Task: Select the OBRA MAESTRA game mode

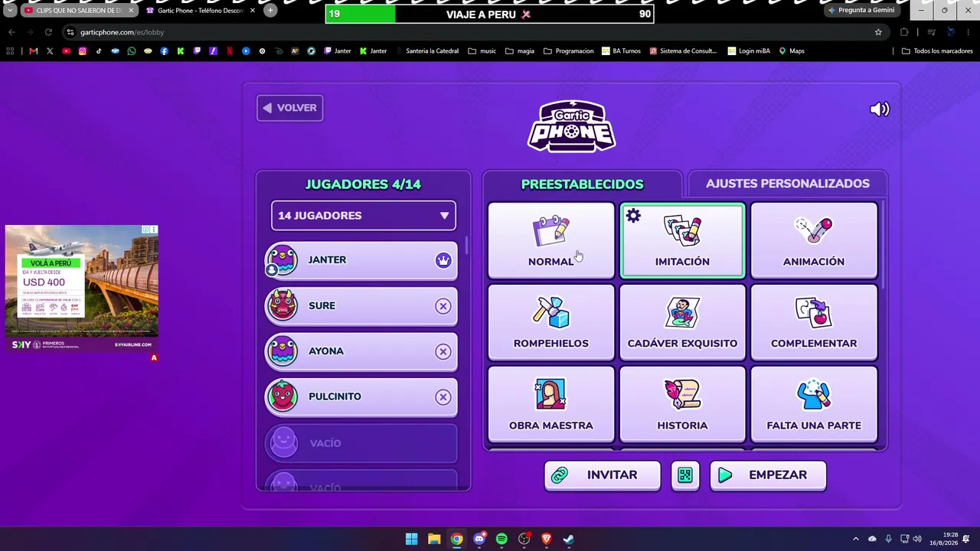Action: (x=551, y=404)
